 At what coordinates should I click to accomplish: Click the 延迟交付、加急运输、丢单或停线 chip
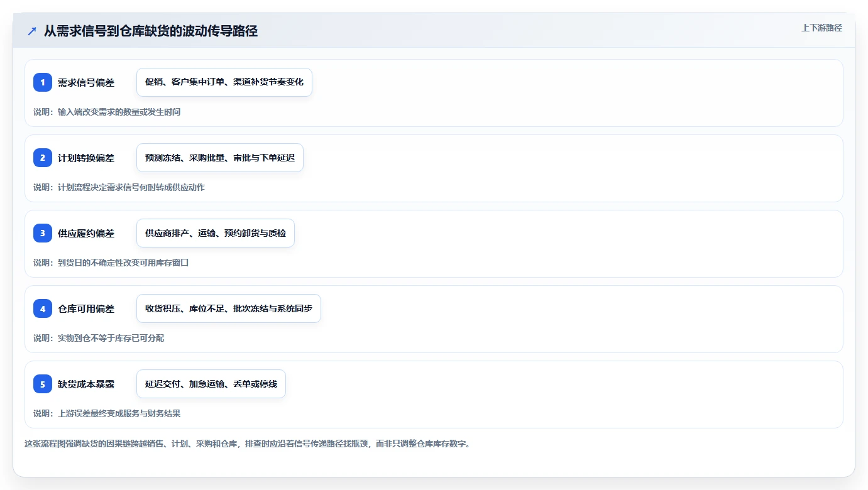211,384
